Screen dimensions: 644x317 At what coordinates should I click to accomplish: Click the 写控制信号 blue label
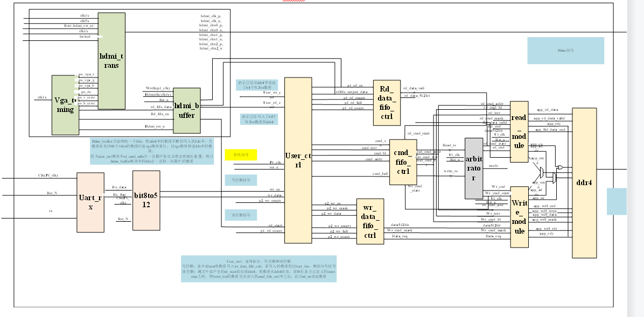(x=240, y=180)
